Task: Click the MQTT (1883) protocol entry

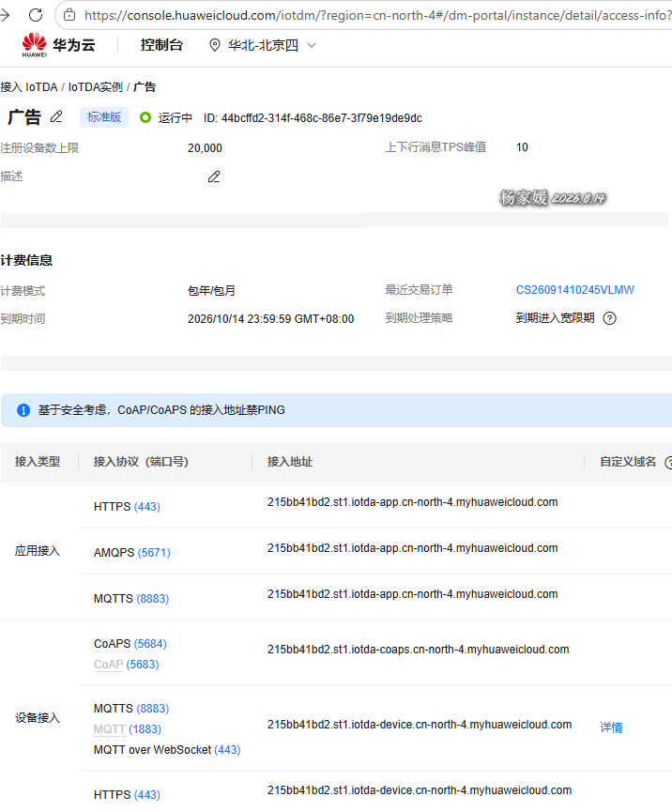Action: click(x=128, y=729)
